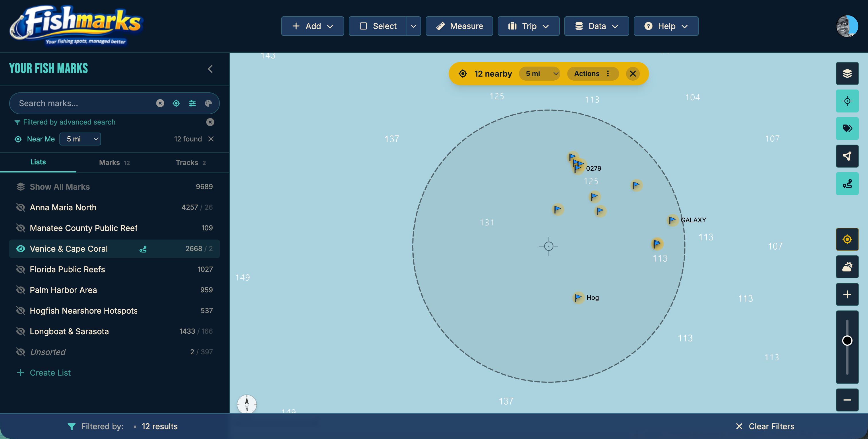Click the weather overlay icon on right sidebar
The width and height of the screenshot is (868, 439).
click(x=847, y=267)
